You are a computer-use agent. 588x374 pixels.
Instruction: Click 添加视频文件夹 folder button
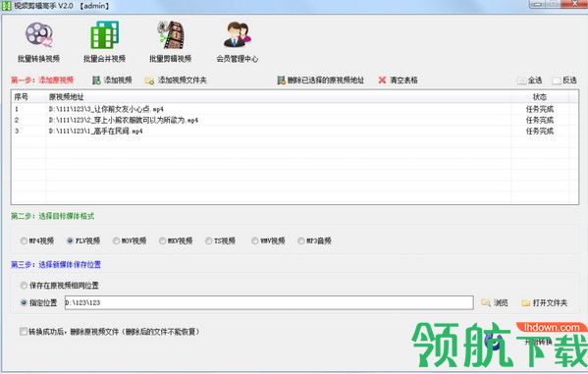(x=176, y=80)
